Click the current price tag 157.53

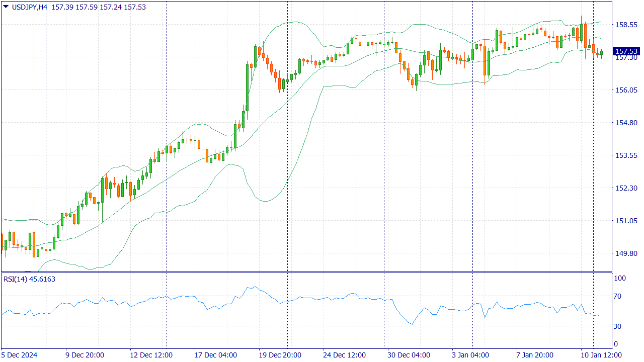(x=626, y=51)
